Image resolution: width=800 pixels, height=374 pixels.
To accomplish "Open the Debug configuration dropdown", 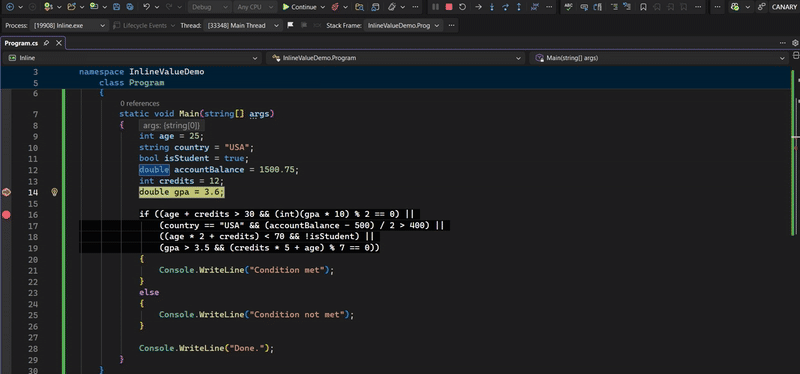I will [209, 7].
